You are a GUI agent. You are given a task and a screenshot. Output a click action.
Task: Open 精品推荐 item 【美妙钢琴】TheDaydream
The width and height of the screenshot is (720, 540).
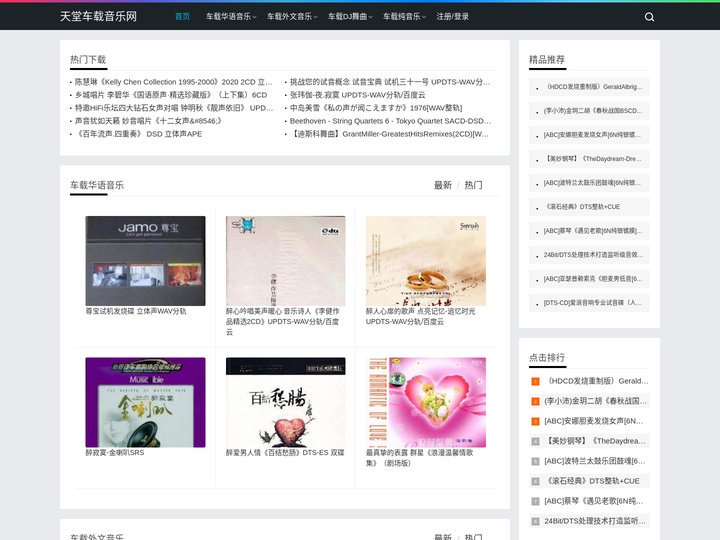click(x=593, y=159)
